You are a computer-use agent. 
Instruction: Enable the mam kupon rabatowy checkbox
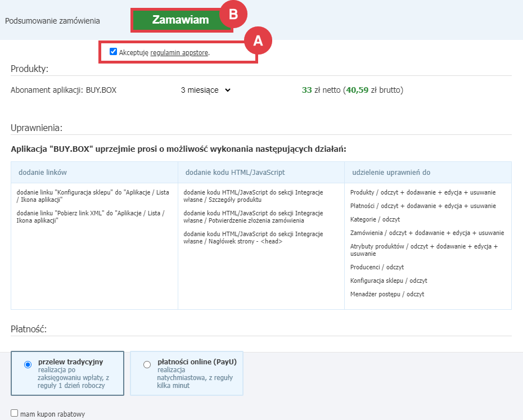tap(15, 413)
